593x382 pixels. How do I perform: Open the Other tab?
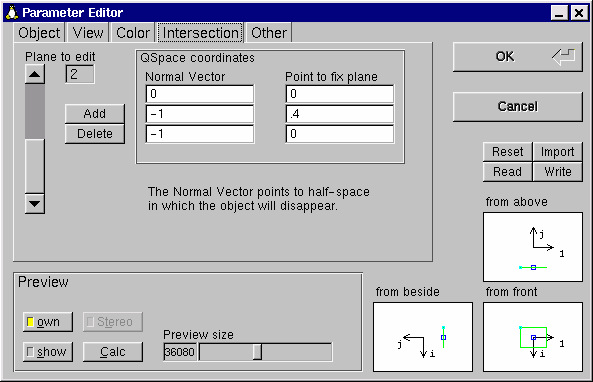pyautogui.click(x=269, y=33)
